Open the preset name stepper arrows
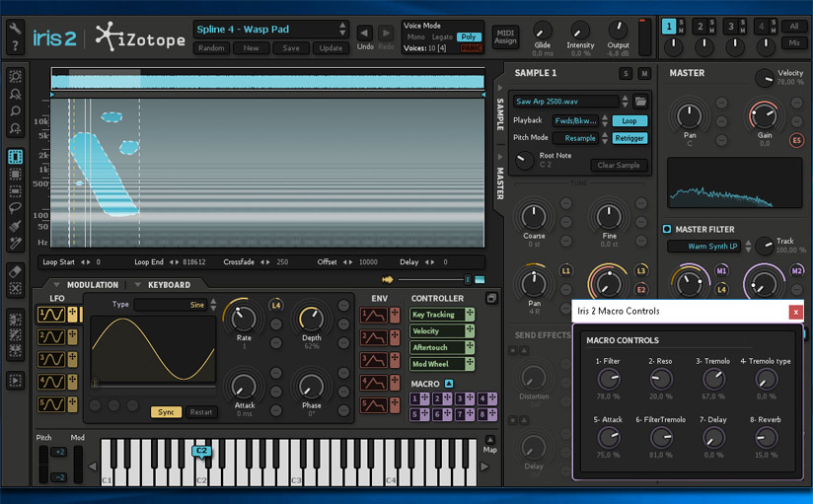Screen dimensions: 813x504 click(x=342, y=29)
